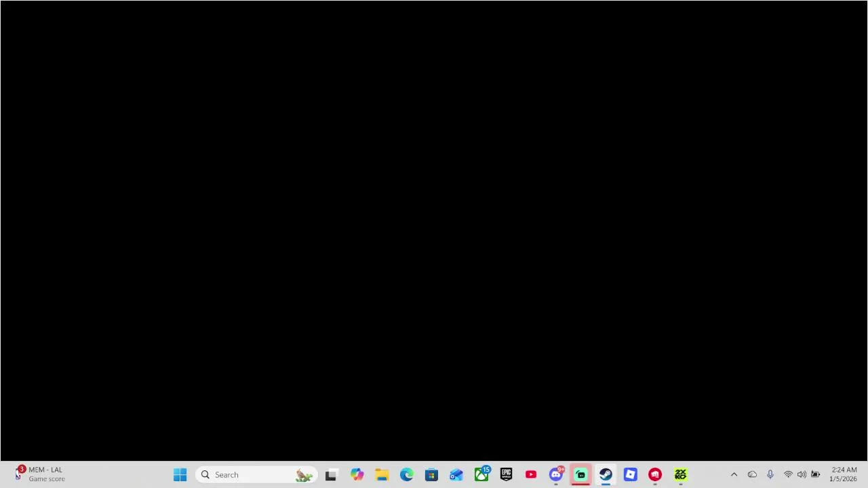Open the YouTube app
868x488 pixels.
pos(531,474)
